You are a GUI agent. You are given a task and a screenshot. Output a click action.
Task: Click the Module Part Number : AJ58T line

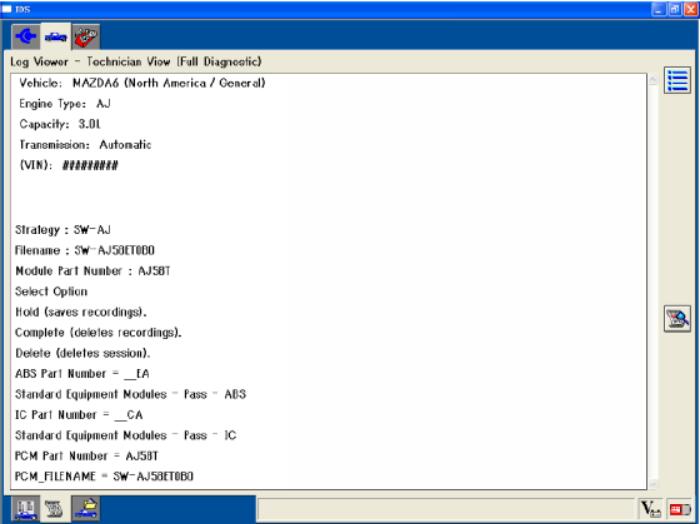coord(93,271)
